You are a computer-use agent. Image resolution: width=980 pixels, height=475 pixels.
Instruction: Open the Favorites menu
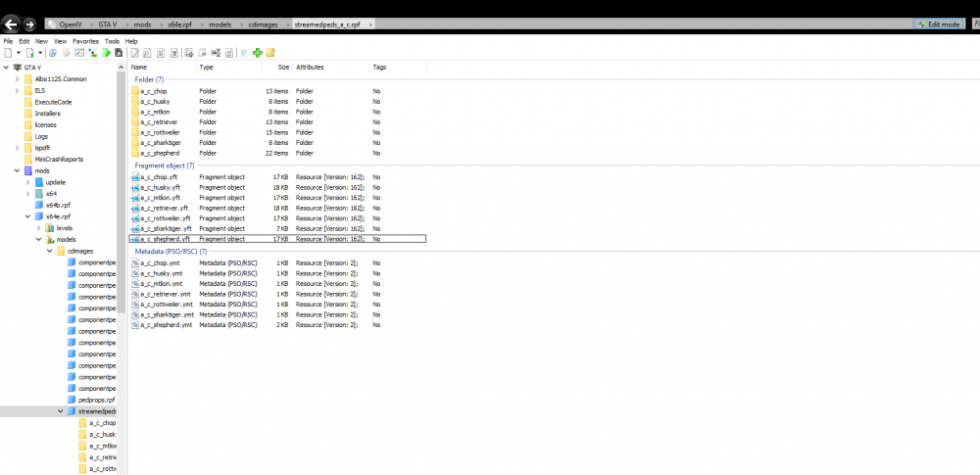85,41
